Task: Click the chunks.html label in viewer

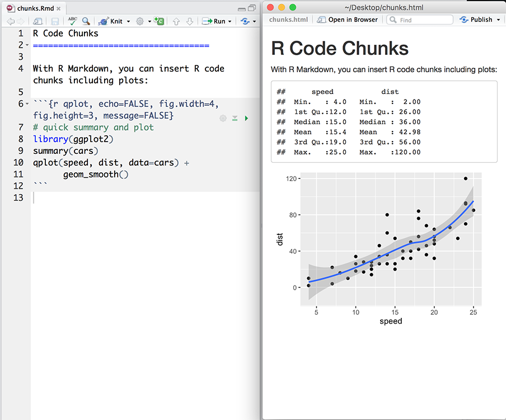Action: point(288,20)
